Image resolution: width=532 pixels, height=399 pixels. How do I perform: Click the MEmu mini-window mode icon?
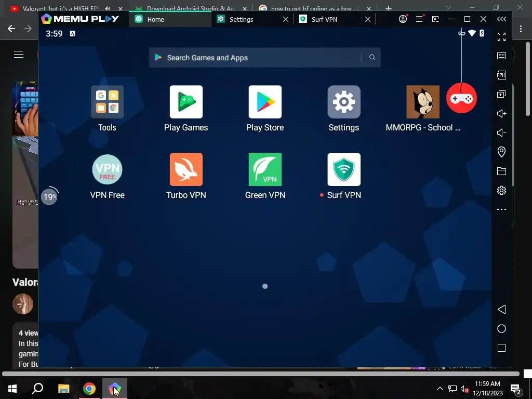pyautogui.click(x=435, y=19)
